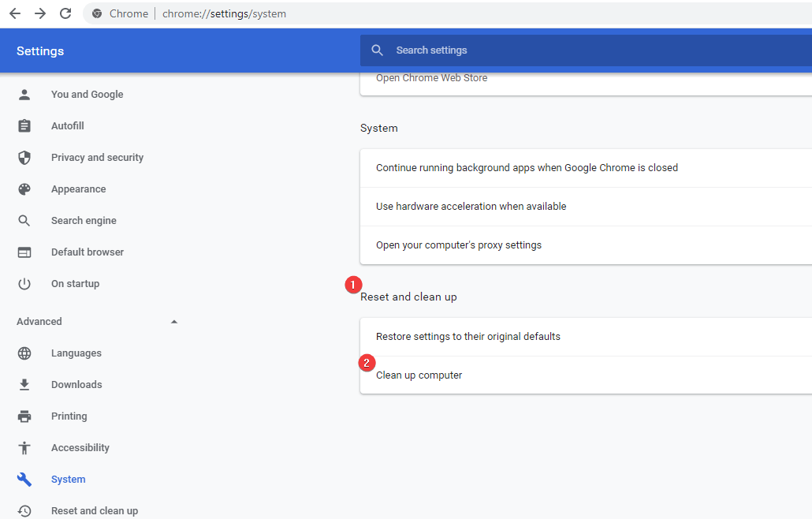Click the Languages globe icon
The image size is (812, 519).
[24, 353]
